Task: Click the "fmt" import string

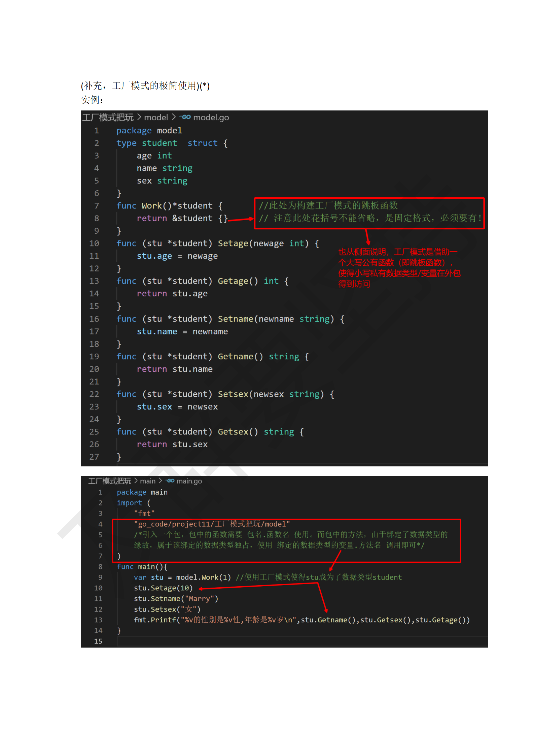Action: click(x=144, y=513)
